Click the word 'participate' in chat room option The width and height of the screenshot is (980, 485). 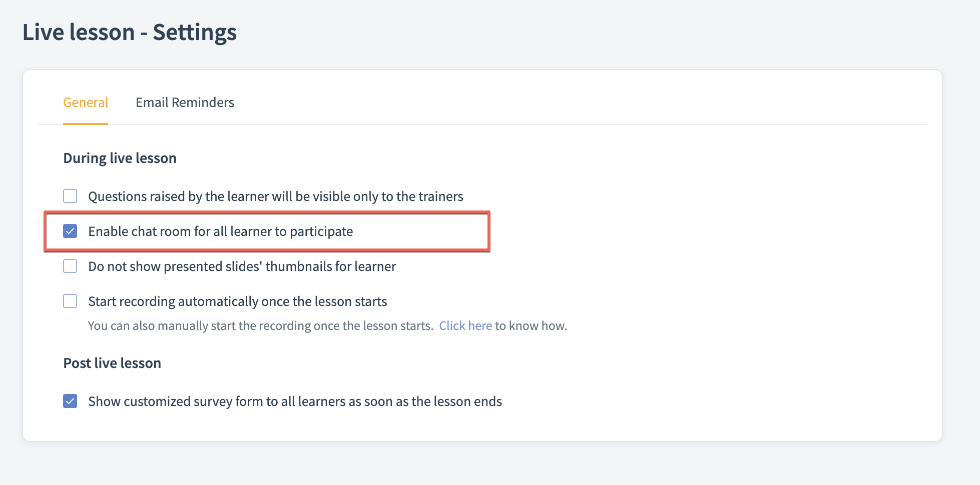tap(321, 232)
